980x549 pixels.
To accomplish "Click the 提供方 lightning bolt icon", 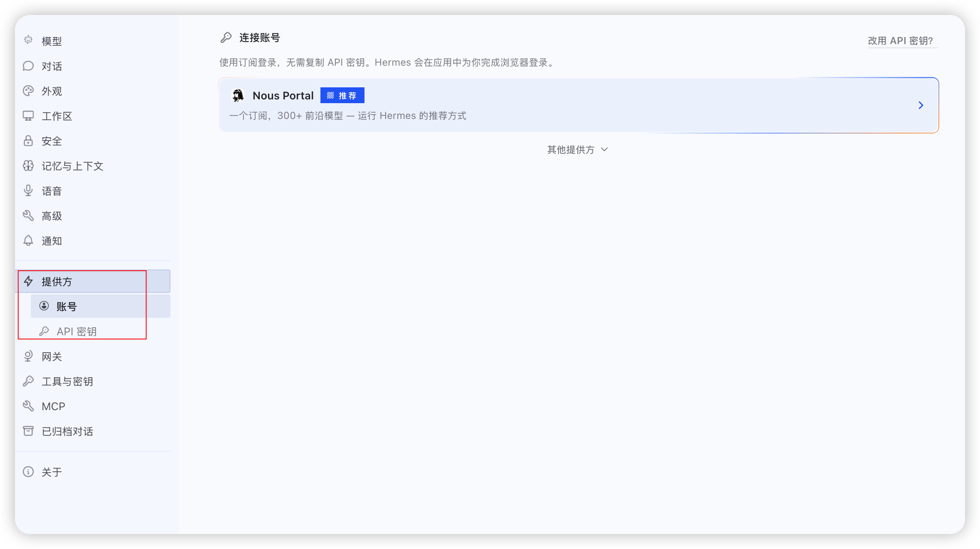I will coord(28,281).
